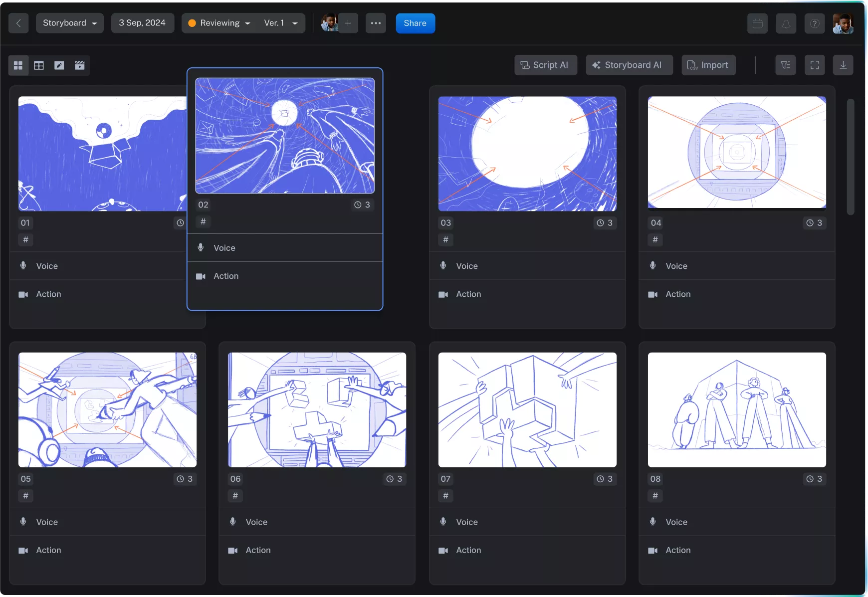Open the script editor pencil icon

coord(59,65)
